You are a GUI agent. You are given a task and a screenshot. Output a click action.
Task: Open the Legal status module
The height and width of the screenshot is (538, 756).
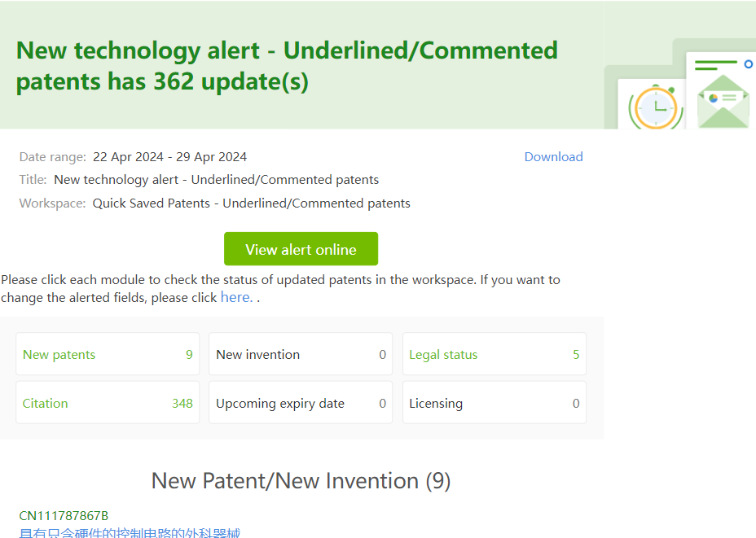pos(494,354)
